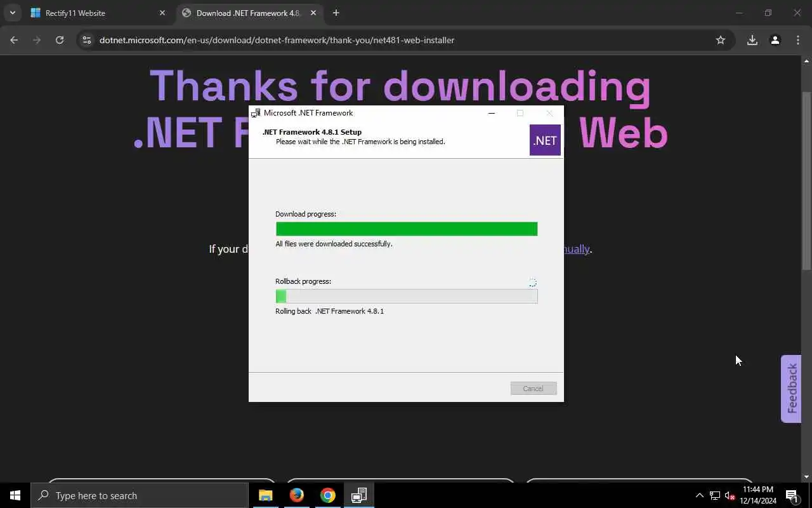Viewport: 812px width, 508px height.
Task: Click '.NET Framework 4.8.1 Setup' header text
Action: coord(312,132)
